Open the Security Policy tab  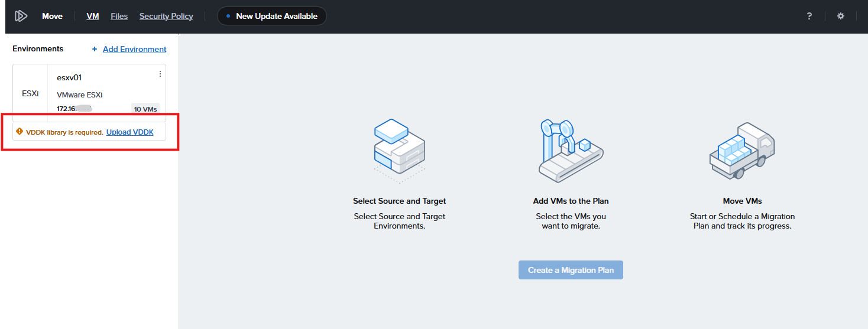point(166,16)
